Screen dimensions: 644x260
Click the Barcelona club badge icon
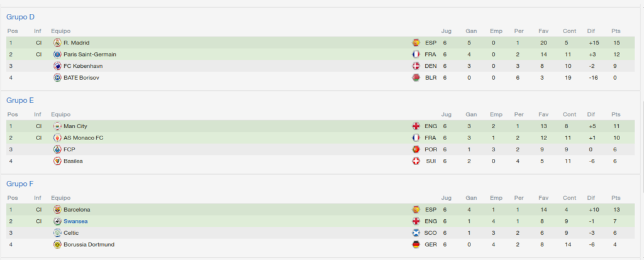coord(57,210)
